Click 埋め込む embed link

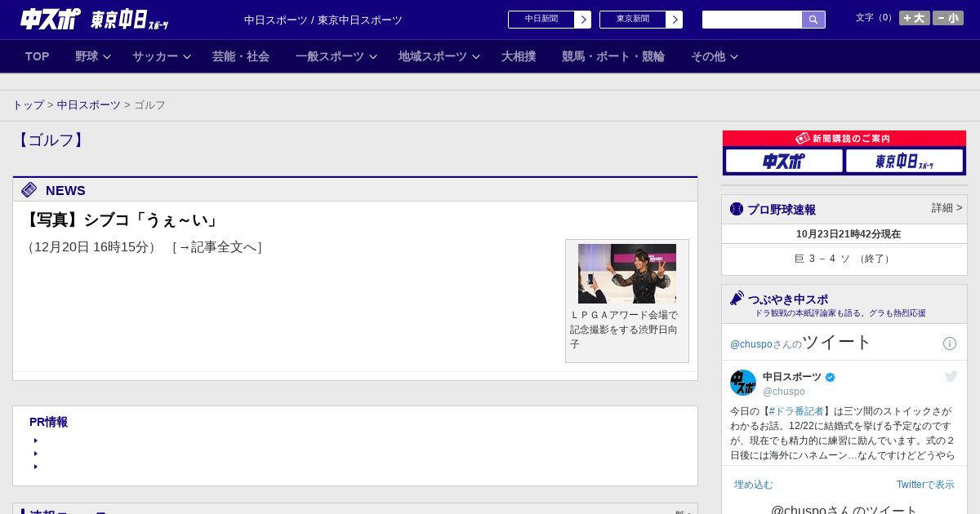pos(753,485)
